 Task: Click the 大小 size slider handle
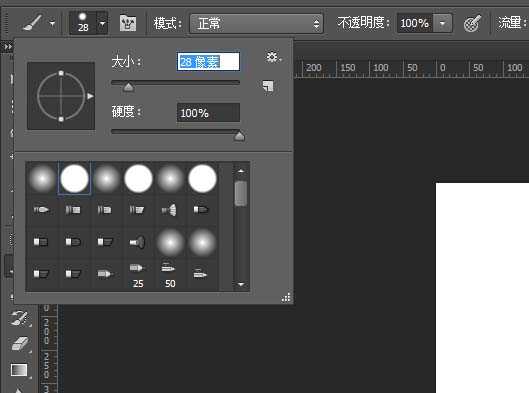(128, 87)
